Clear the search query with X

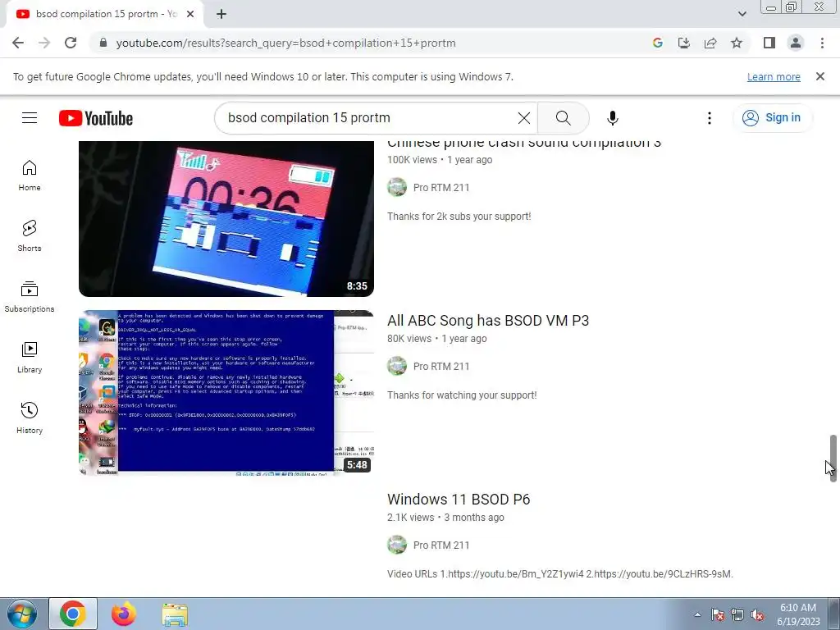(x=524, y=118)
